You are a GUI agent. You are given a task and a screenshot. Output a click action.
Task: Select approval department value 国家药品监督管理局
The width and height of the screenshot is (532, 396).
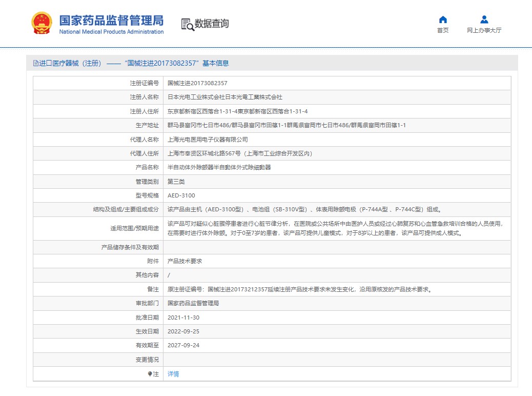coord(193,303)
